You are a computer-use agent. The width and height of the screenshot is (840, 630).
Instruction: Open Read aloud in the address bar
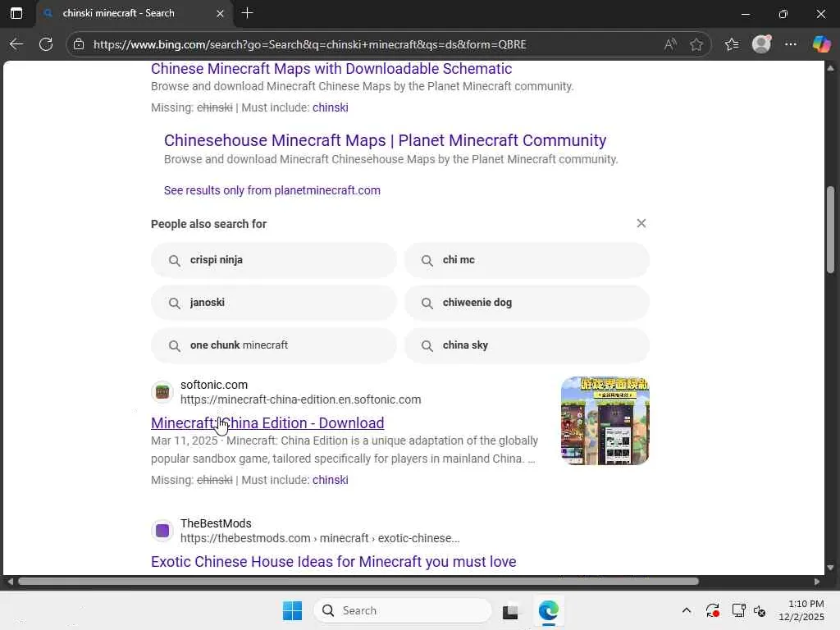pos(670,44)
